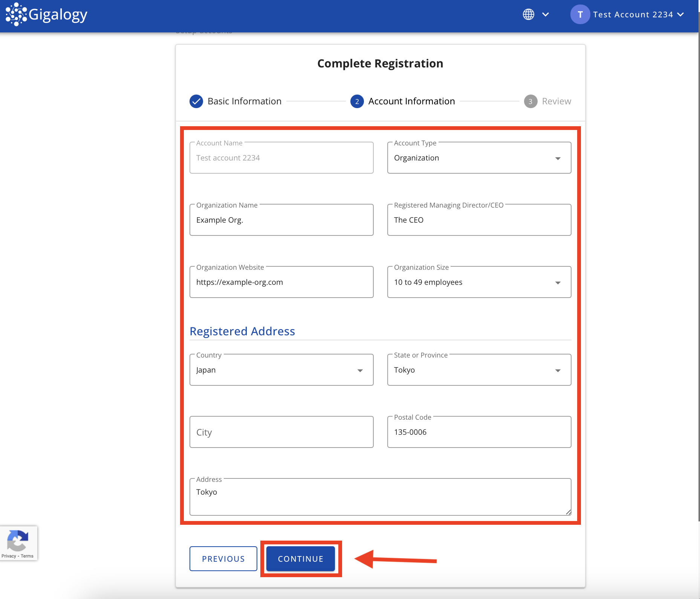Go to the Review step
The image size is (700, 599).
[556, 101]
